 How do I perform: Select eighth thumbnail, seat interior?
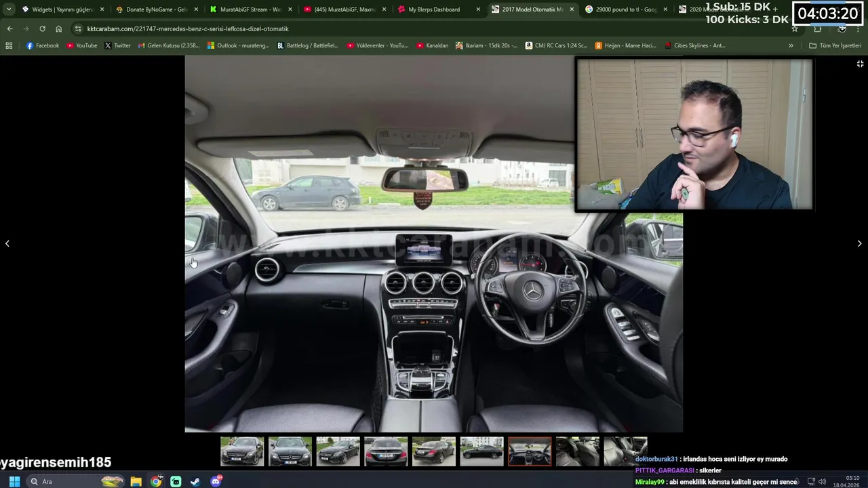(578, 451)
